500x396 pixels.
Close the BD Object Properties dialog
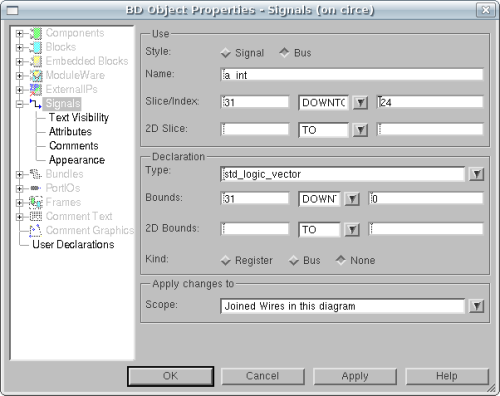[x=485, y=10]
